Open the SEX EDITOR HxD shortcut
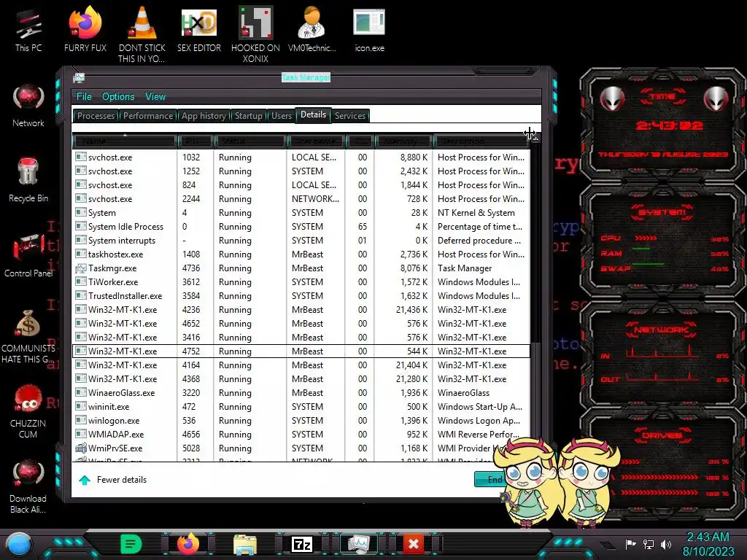The image size is (747, 560). coord(198,31)
